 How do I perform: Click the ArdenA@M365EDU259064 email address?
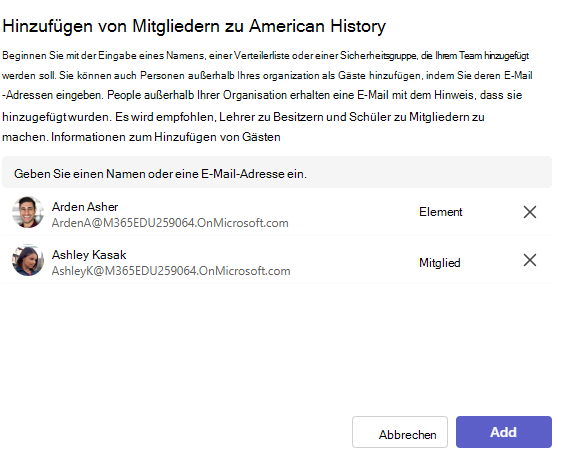pyautogui.click(x=170, y=223)
